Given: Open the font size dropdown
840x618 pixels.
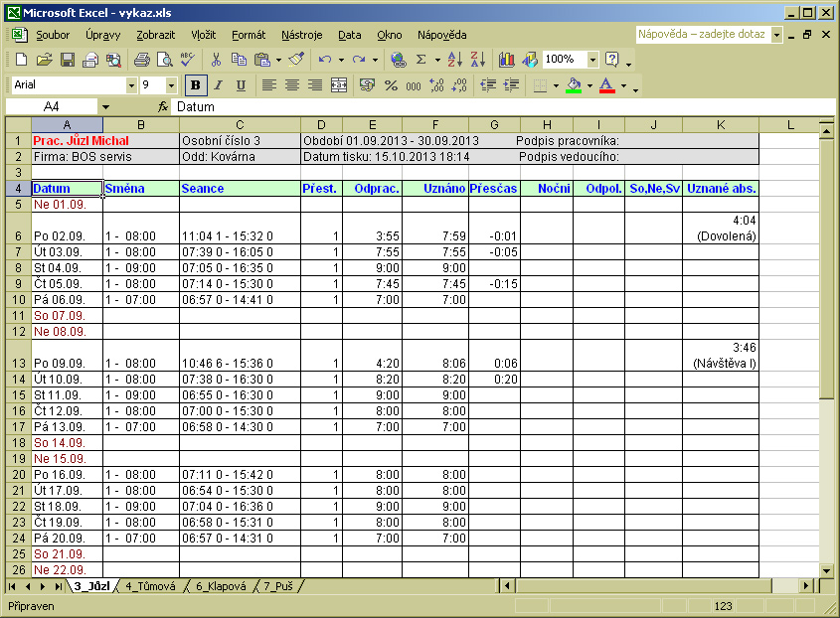Looking at the screenshot, I should pyautogui.click(x=171, y=85).
